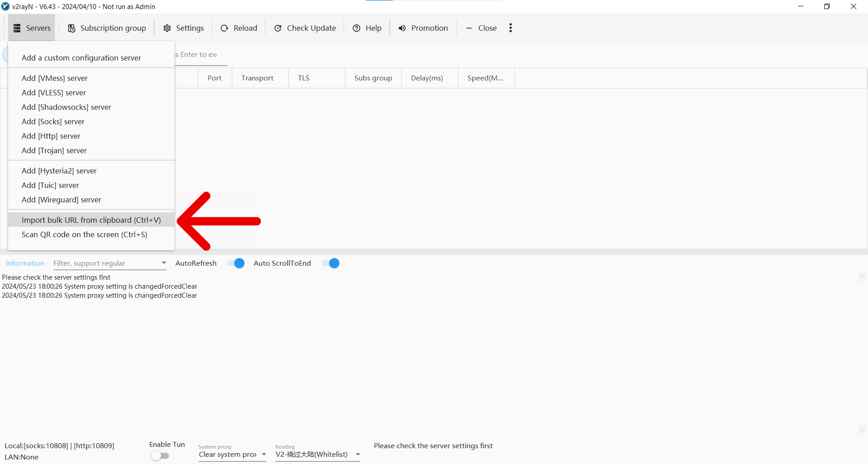Screen dimensions: 868x464
Task: Click the Help question mark icon
Action: (x=357, y=28)
